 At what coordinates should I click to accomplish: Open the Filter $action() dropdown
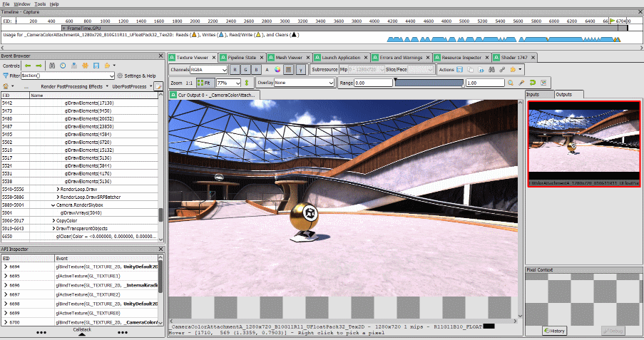(68, 76)
